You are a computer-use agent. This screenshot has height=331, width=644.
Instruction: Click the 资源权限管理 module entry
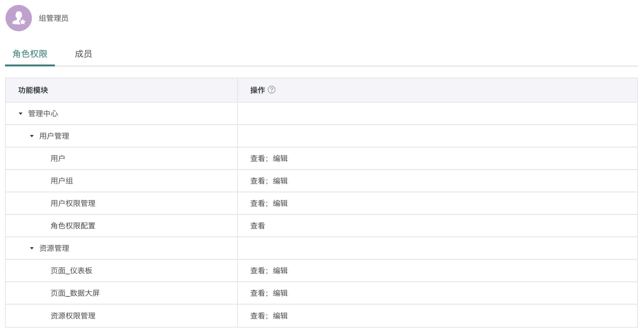coord(73,316)
